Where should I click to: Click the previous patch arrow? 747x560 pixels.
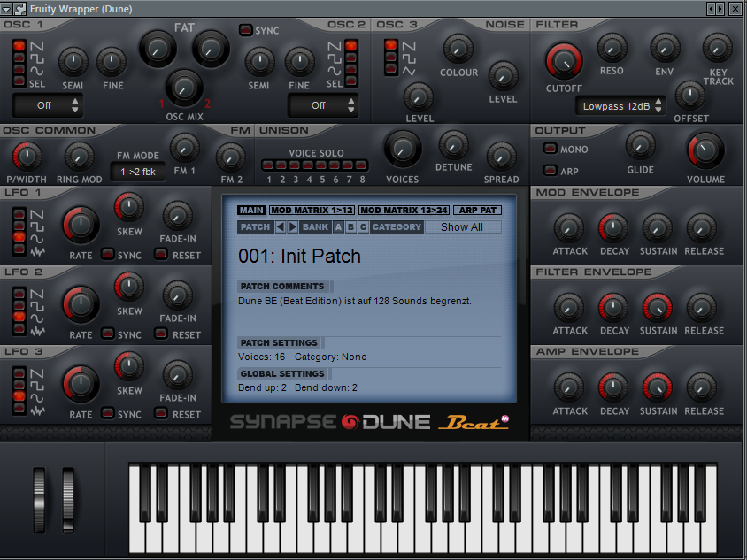pyautogui.click(x=281, y=227)
